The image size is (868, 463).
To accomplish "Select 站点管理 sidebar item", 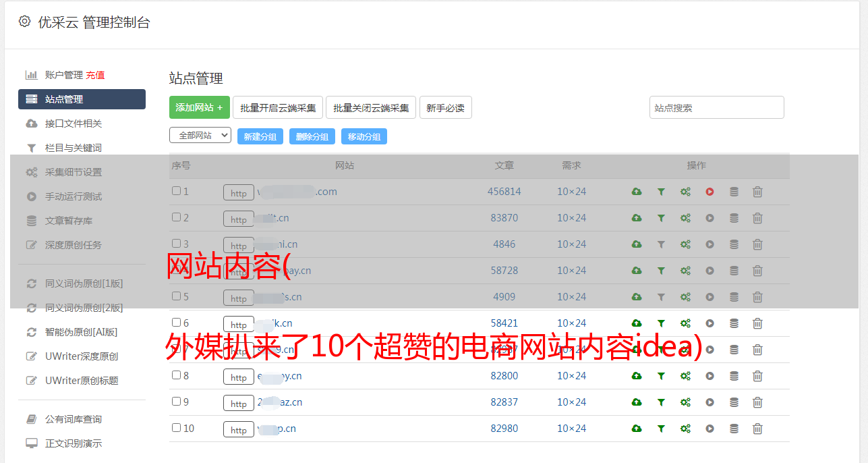I will [x=82, y=99].
